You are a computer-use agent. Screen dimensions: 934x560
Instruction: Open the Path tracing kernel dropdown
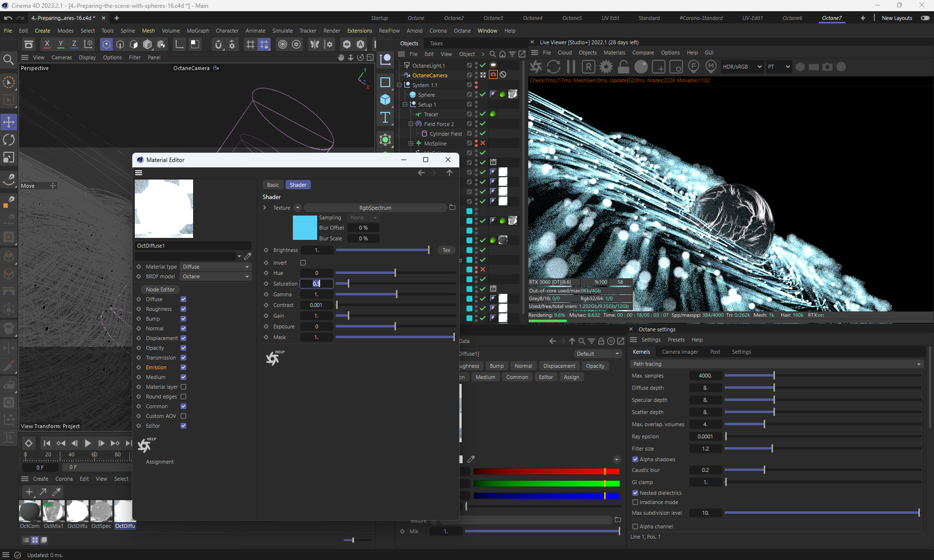pos(776,364)
